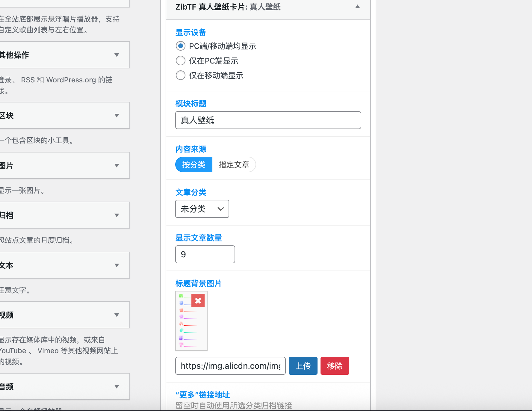Click the 移除 remove button

coord(335,366)
